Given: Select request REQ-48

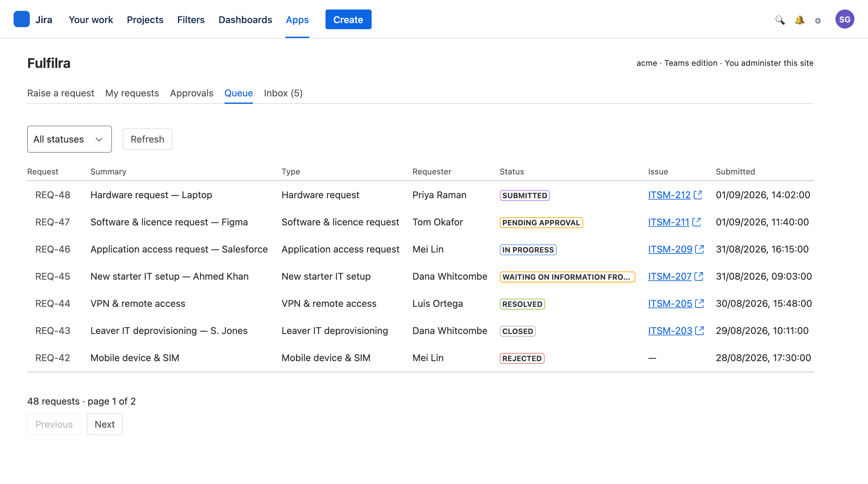Looking at the screenshot, I should coord(53,195).
